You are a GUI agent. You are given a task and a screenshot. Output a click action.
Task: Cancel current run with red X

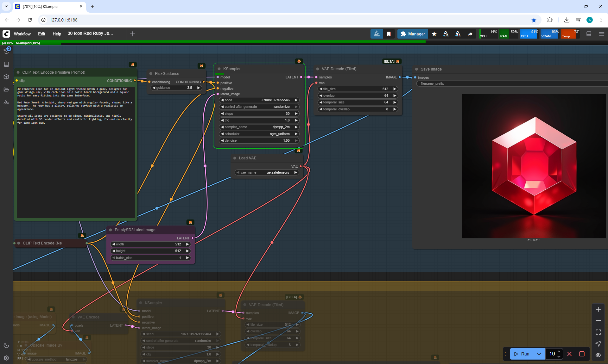(x=569, y=354)
